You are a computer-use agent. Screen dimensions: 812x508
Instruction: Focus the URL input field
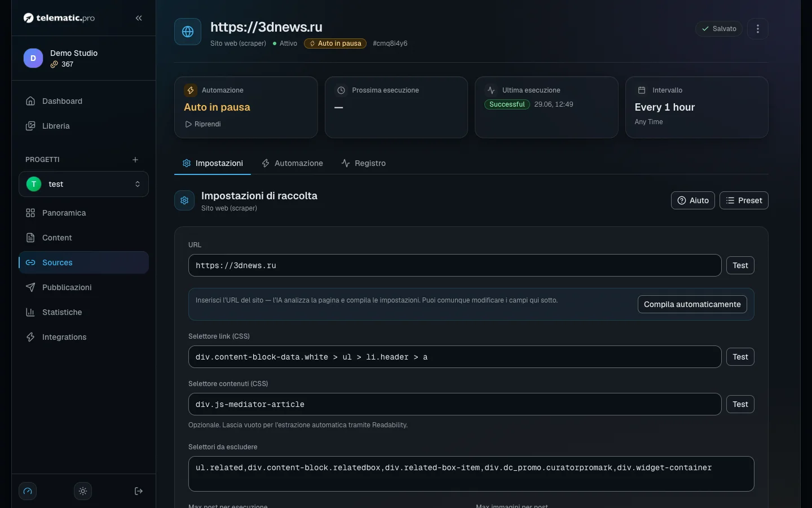click(455, 265)
